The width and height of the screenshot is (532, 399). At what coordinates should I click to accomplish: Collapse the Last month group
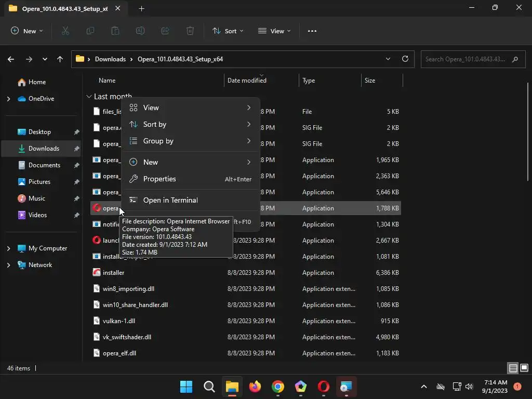[89, 97]
